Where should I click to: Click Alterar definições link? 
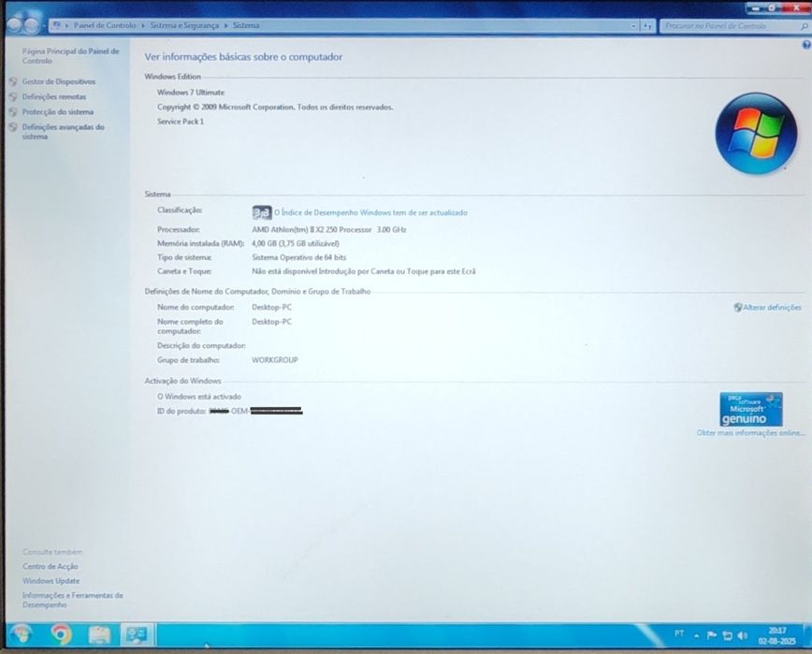[x=772, y=308]
